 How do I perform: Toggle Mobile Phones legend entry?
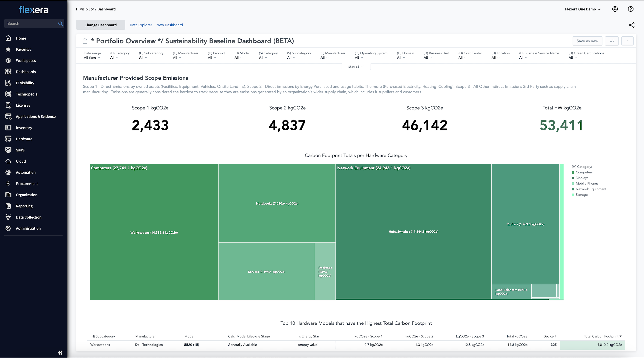pos(587,184)
